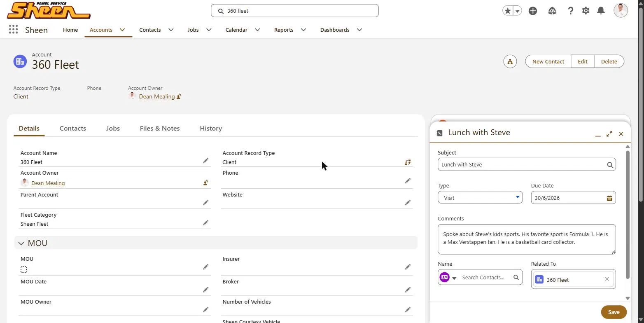
Task: Edit the MOU checkbox pencil icon
Action: pyautogui.click(x=205, y=267)
